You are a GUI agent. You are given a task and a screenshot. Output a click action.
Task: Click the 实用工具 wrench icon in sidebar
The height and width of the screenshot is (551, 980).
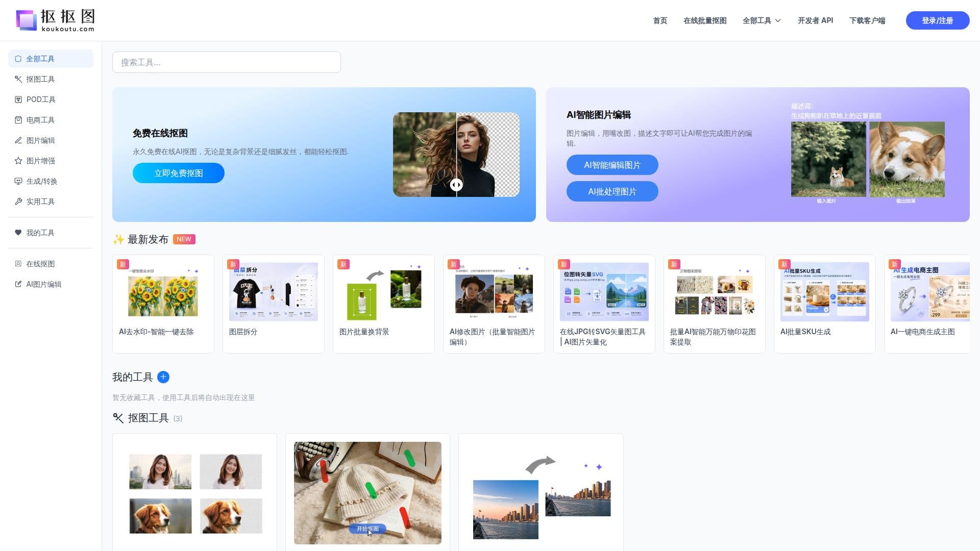tap(18, 202)
